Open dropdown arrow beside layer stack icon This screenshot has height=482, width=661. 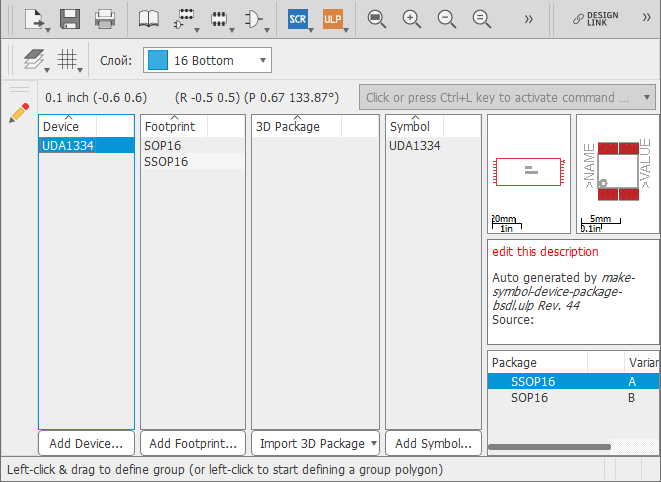tap(47, 70)
